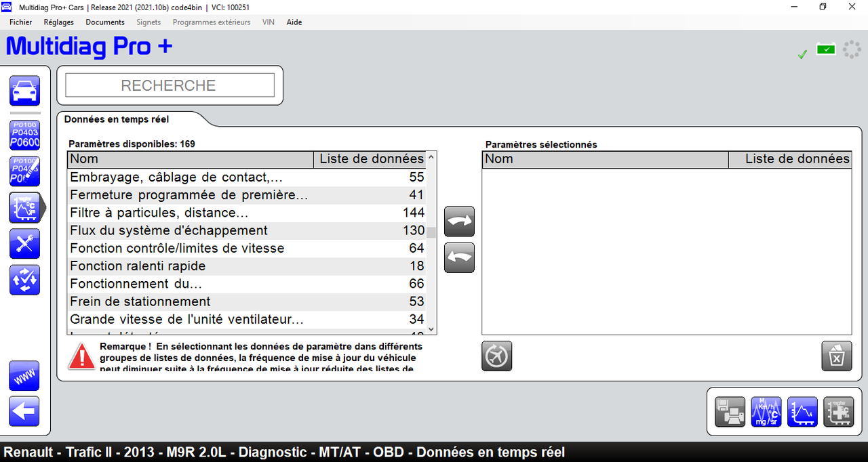Viewport: 868px width, 462px height.
Task: Open the www web link icon
Action: coord(24,376)
